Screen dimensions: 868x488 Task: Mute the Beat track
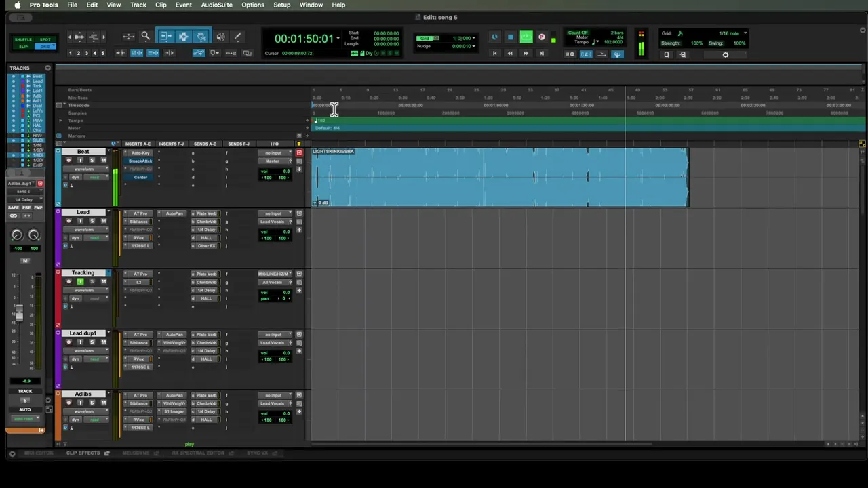[104, 160]
